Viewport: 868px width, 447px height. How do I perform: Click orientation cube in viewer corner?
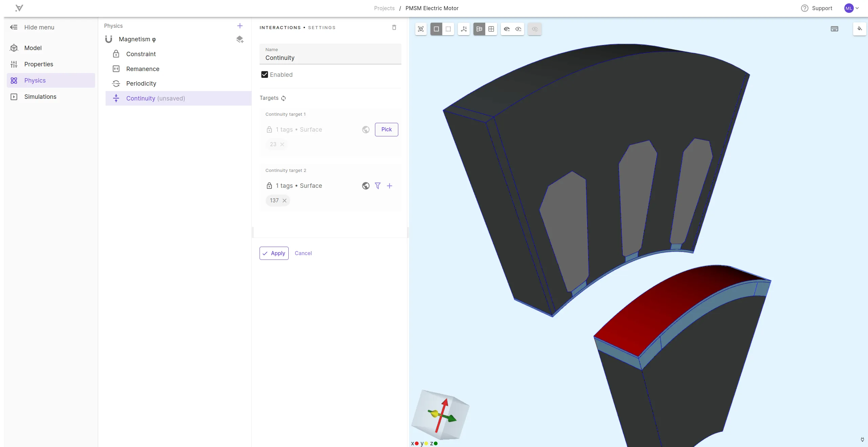[441, 414]
